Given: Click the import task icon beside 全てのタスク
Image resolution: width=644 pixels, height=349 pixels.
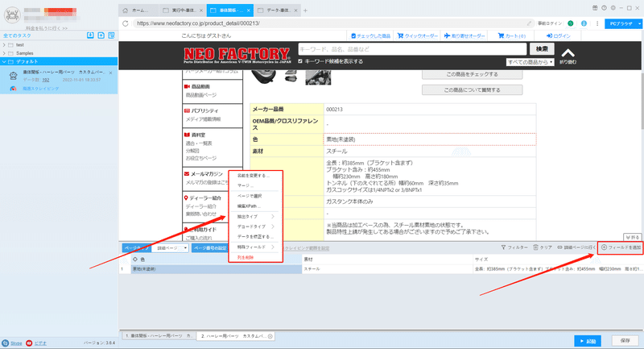Looking at the screenshot, I should (90, 35).
